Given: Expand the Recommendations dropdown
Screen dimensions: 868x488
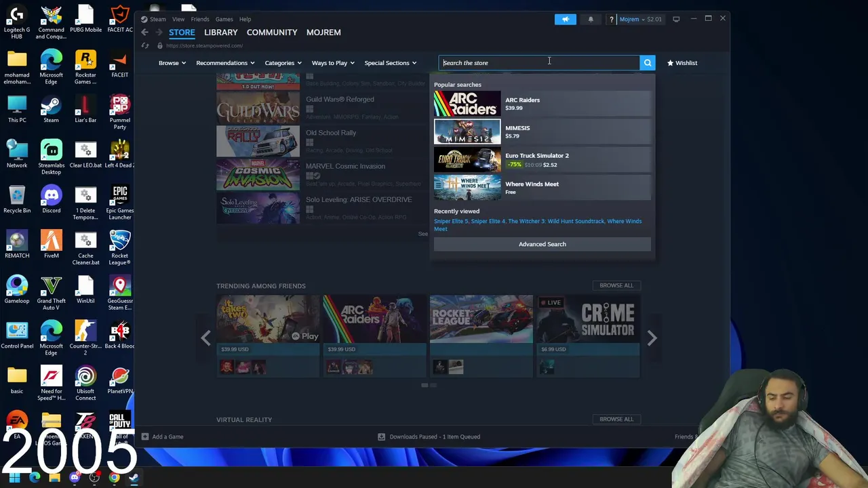Looking at the screenshot, I should click(x=225, y=63).
